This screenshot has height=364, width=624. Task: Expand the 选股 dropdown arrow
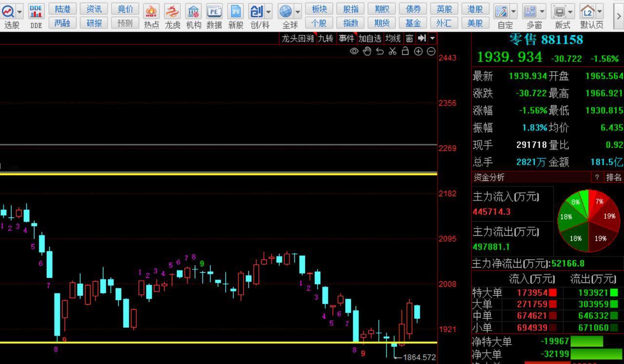19,11
